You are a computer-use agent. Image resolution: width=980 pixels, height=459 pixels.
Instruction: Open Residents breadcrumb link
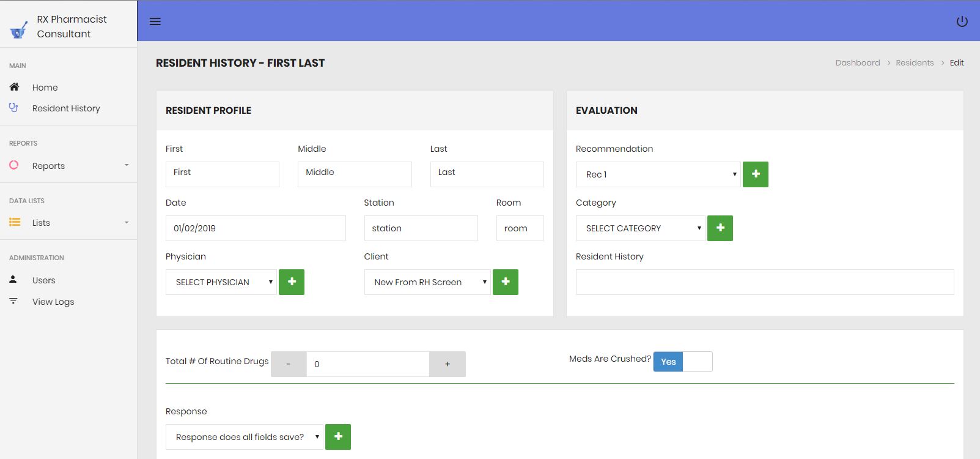tap(915, 63)
